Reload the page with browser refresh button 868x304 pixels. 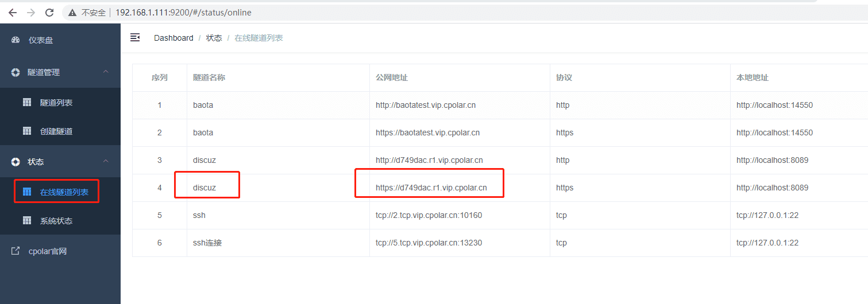(x=49, y=12)
